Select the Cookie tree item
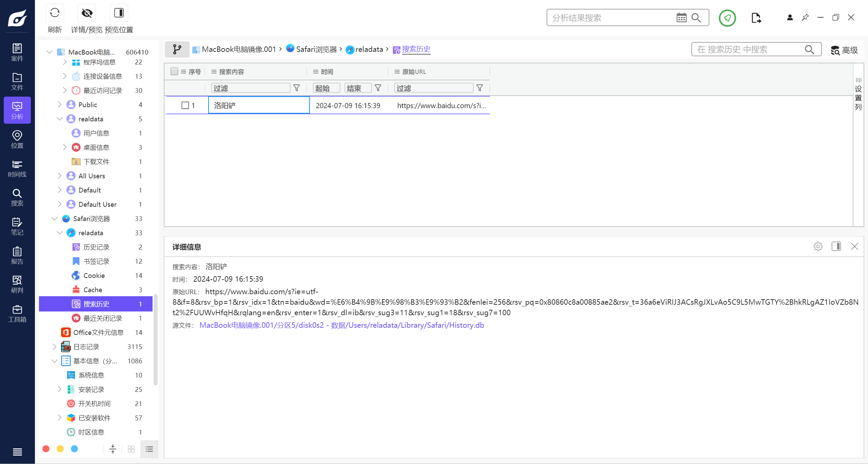The image size is (868, 464). (x=94, y=276)
